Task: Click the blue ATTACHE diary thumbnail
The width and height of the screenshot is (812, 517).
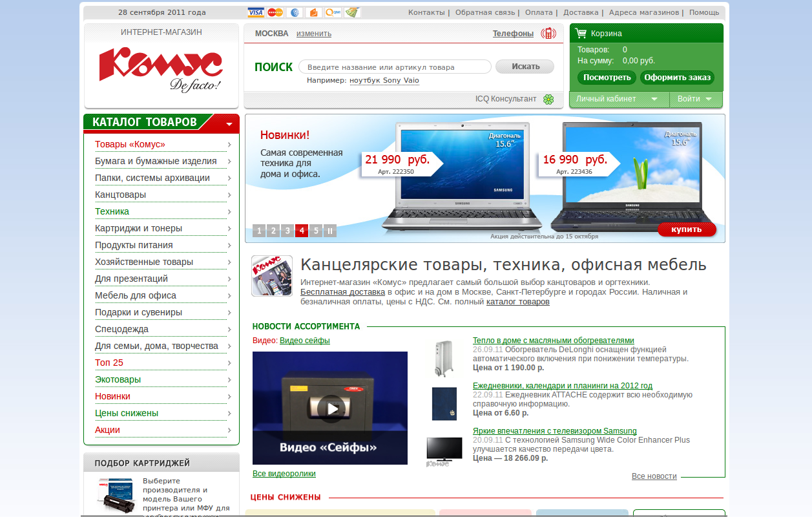Action: tap(444, 403)
